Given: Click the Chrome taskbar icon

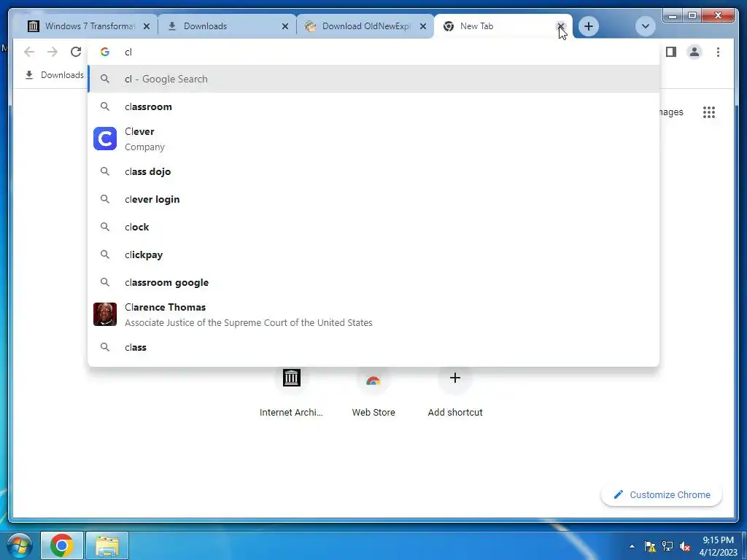Looking at the screenshot, I should tap(62, 545).
